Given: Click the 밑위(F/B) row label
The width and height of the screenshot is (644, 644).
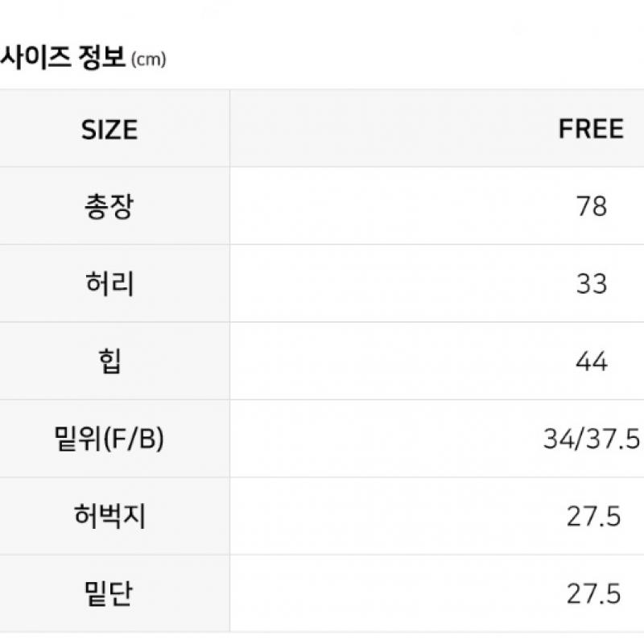Looking at the screenshot, I should [109, 439].
